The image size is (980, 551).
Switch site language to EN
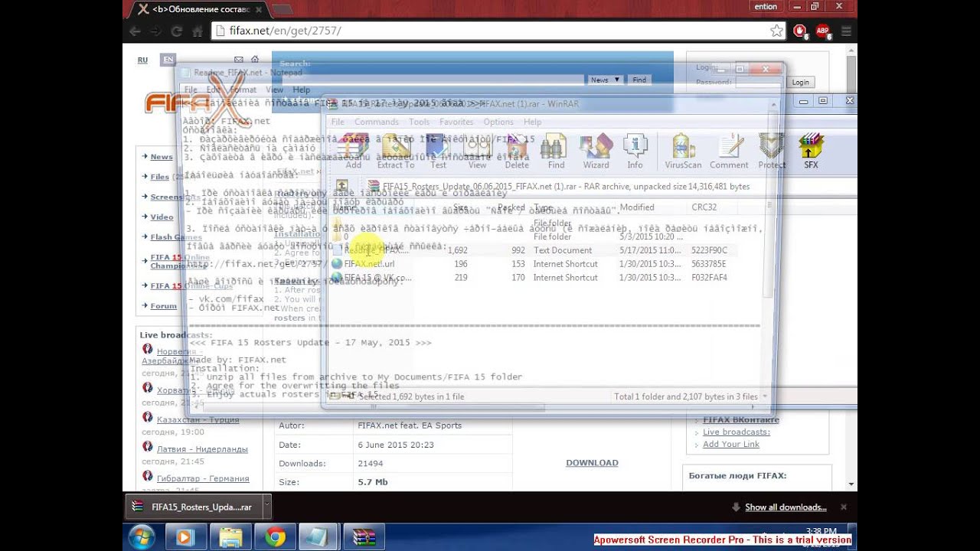(168, 60)
